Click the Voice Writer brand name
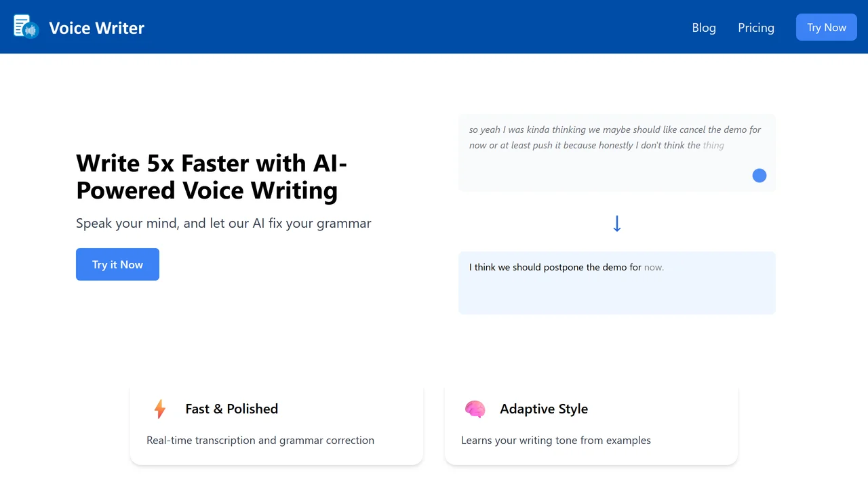Viewport: 868px width, 488px height. point(96,28)
